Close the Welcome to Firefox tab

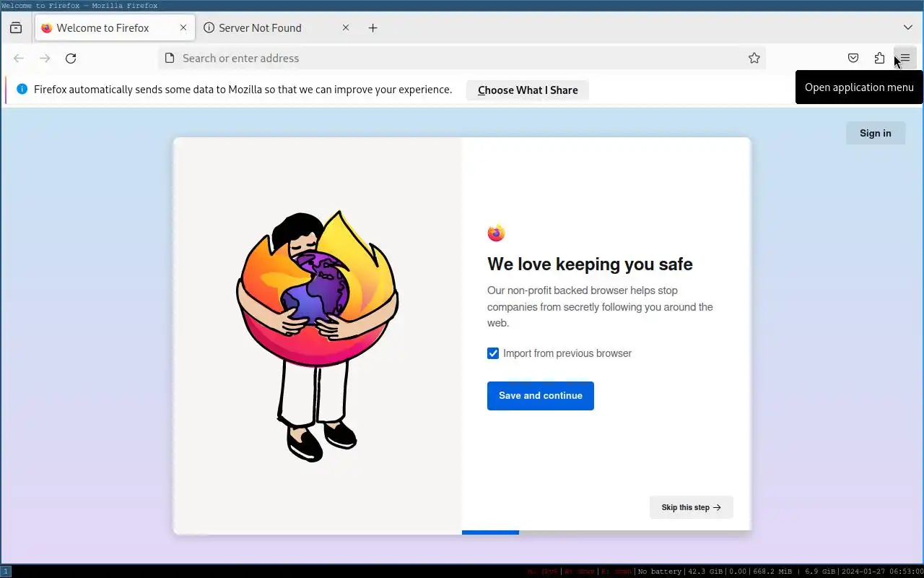coord(183,27)
